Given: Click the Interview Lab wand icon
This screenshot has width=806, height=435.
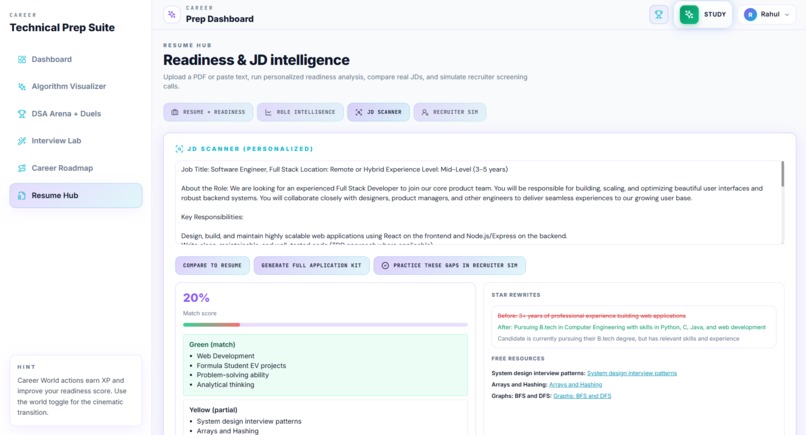Looking at the screenshot, I should pos(22,141).
